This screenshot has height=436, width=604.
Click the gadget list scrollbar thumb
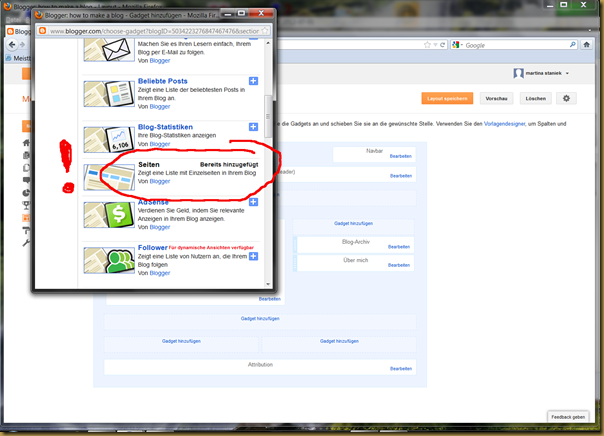click(268, 117)
